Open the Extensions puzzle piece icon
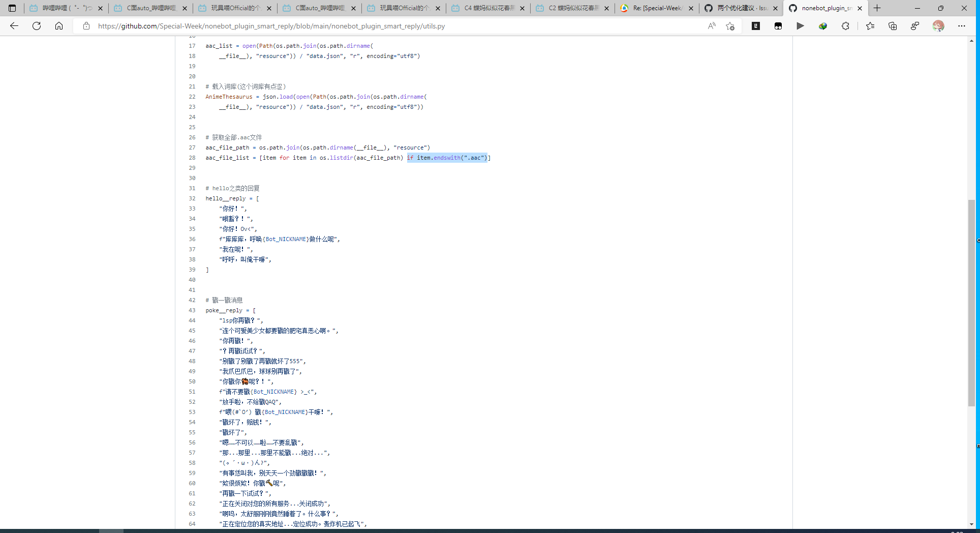Screen dimensions: 980x533 (x=845, y=26)
